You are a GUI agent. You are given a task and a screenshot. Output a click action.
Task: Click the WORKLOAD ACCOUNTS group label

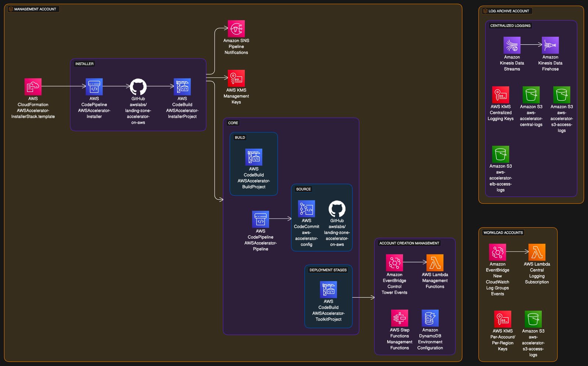pos(503,232)
